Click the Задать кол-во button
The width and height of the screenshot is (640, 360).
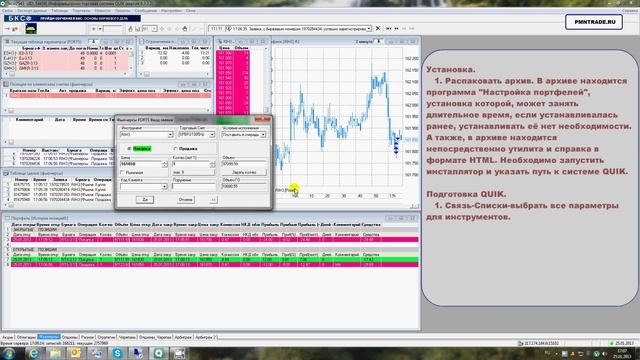(244, 172)
